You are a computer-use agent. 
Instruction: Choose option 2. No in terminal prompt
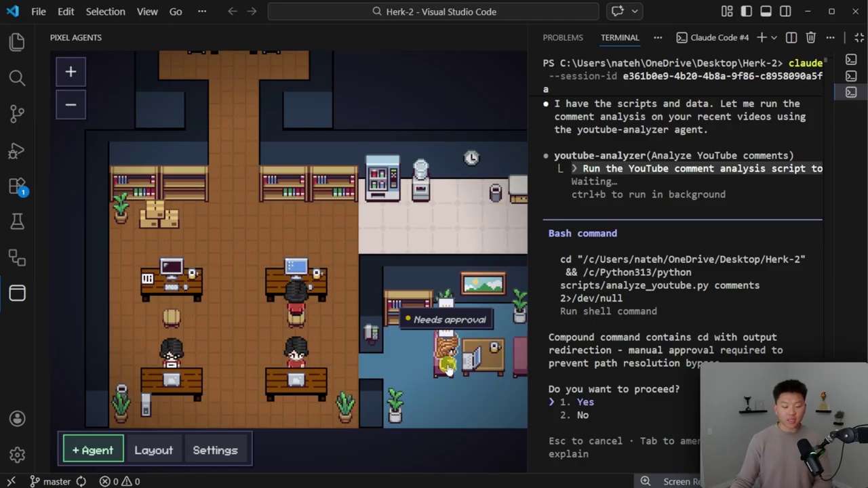[574, 415]
